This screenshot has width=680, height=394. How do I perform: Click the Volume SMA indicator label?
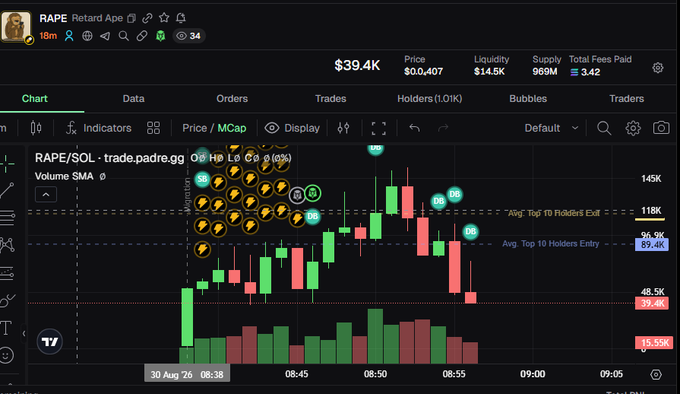click(x=64, y=176)
